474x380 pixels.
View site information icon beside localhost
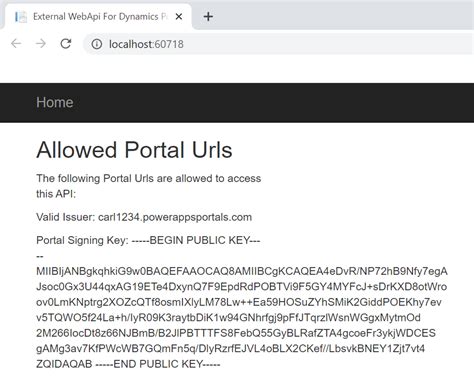pos(97,44)
